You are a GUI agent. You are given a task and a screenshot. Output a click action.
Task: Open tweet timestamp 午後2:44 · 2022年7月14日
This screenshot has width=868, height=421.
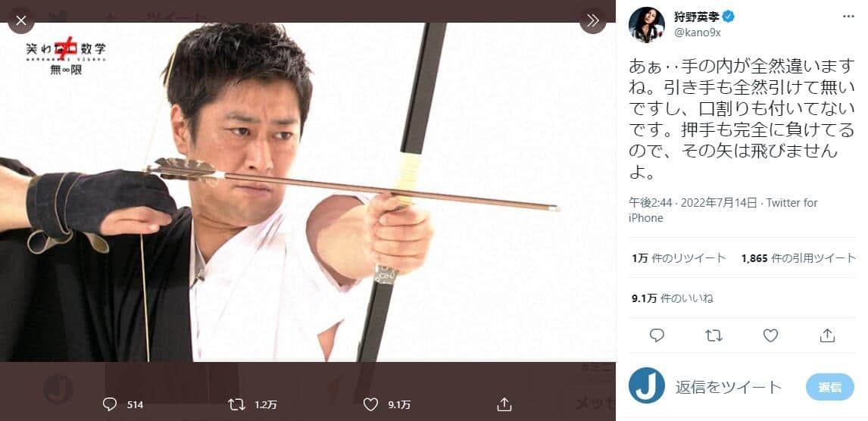[693, 203]
